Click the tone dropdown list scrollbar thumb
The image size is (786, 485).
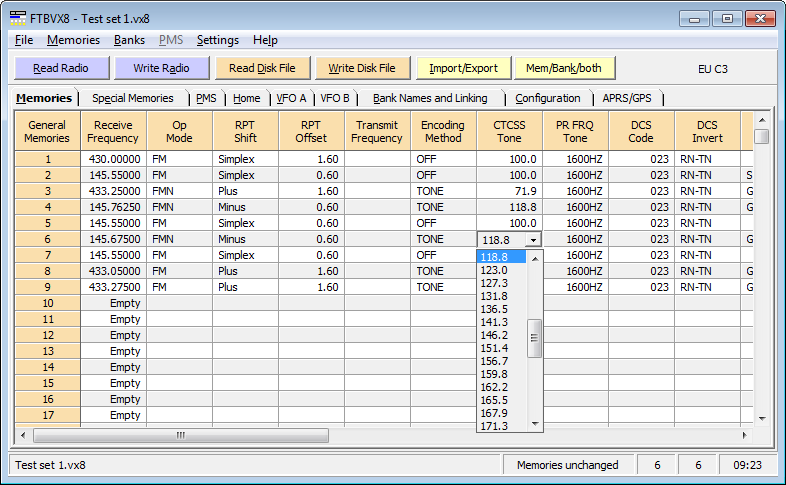[535, 338]
